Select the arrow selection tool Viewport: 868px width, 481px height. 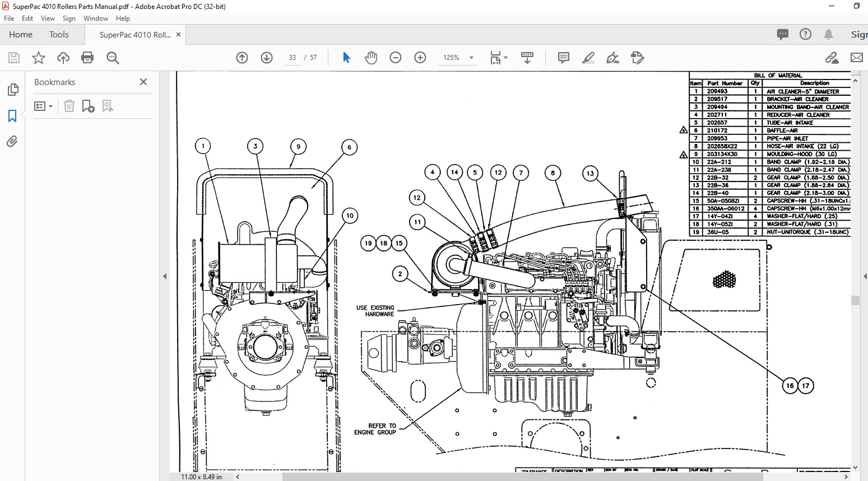[x=346, y=58]
